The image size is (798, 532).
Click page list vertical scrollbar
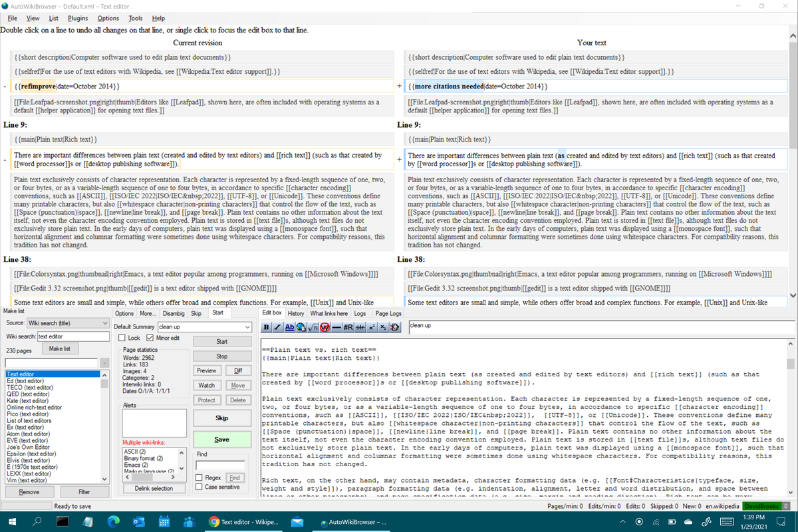104,427
